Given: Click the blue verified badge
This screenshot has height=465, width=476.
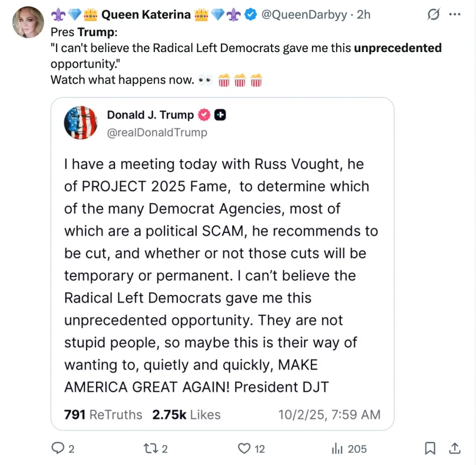Looking at the screenshot, I should [251, 15].
